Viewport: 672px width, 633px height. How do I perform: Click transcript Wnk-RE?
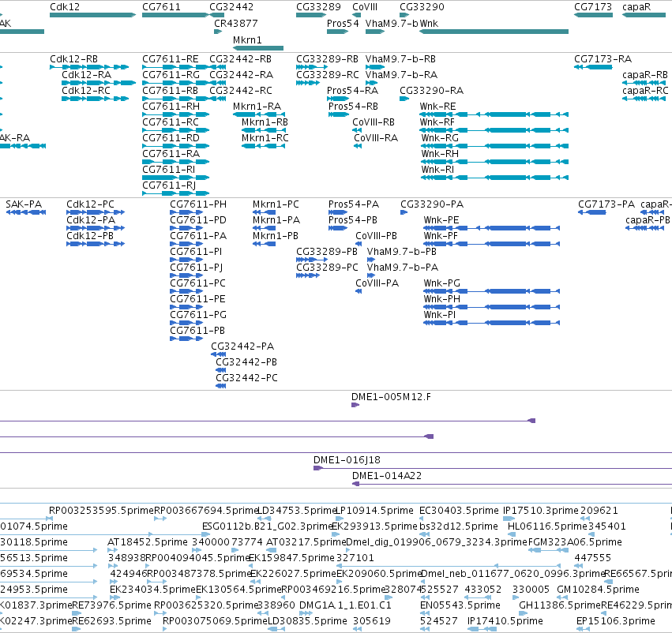[x=437, y=107]
